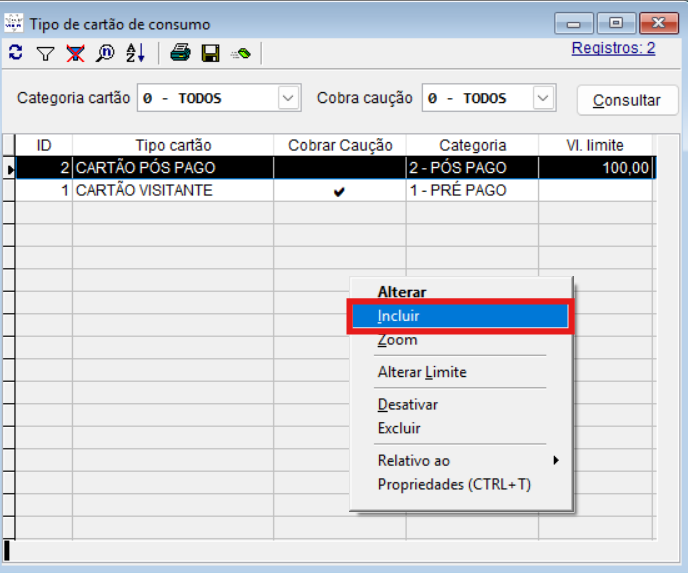
Task: Sort records with the A-Z icon
Action: (x=135, y=53)
